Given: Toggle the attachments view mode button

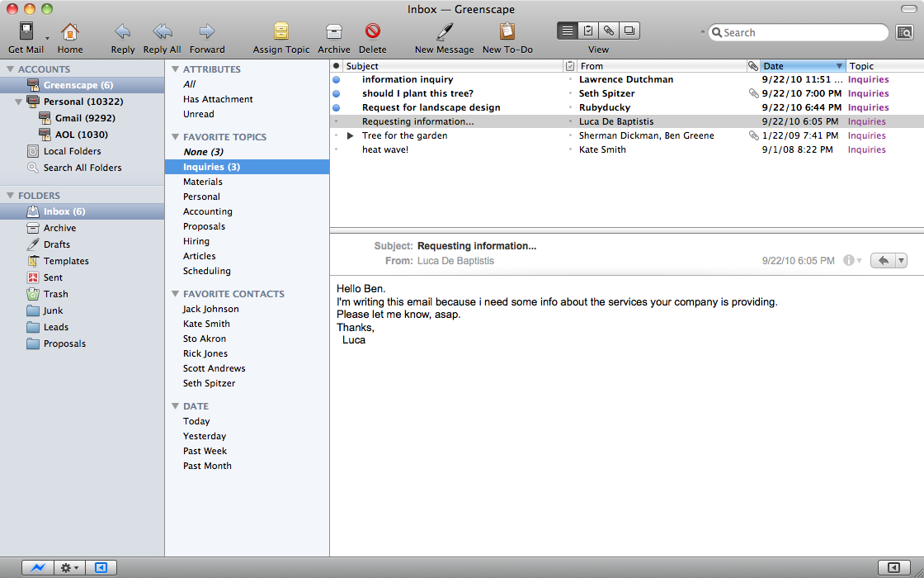Looking at the screenshot, I should 608,31.
